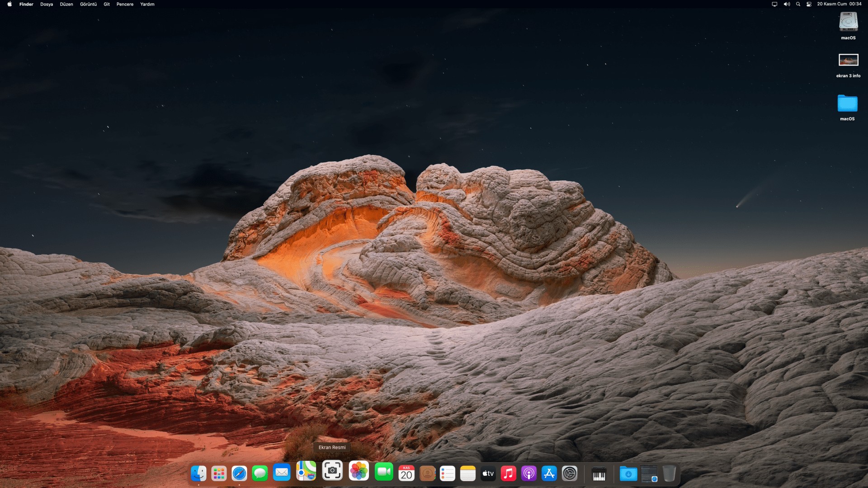The width and height of the screenshot is (868, 488).
Task: Open Launchpad
Action: 219,474
